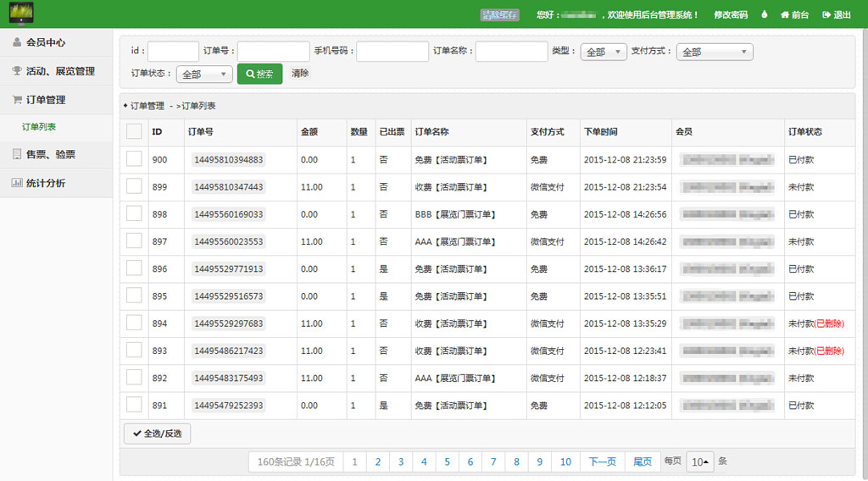
Task: Open 会员中心 from the user icon
Action: [18, 42]
